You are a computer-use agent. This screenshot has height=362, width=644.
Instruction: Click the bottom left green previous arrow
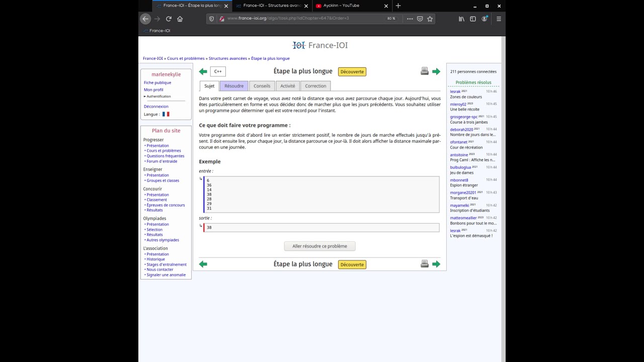point(203,264)
